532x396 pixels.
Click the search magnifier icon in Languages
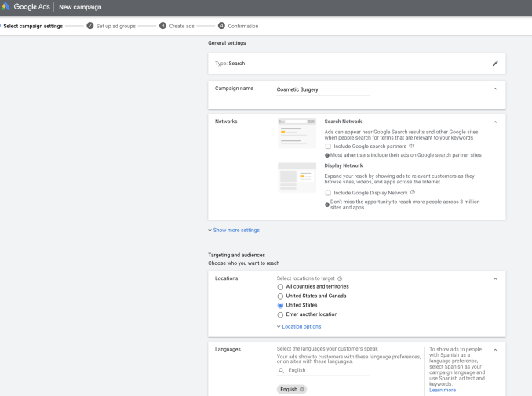tap(281, 371)
